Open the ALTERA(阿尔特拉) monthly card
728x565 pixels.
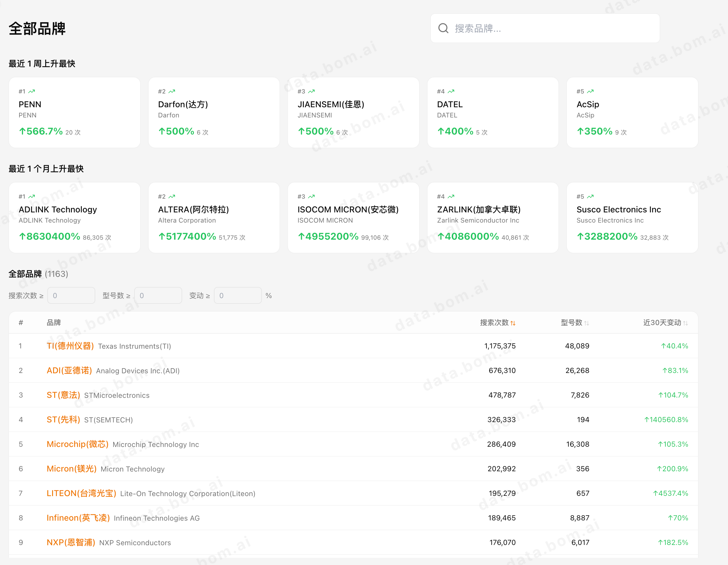click(214, 218)
